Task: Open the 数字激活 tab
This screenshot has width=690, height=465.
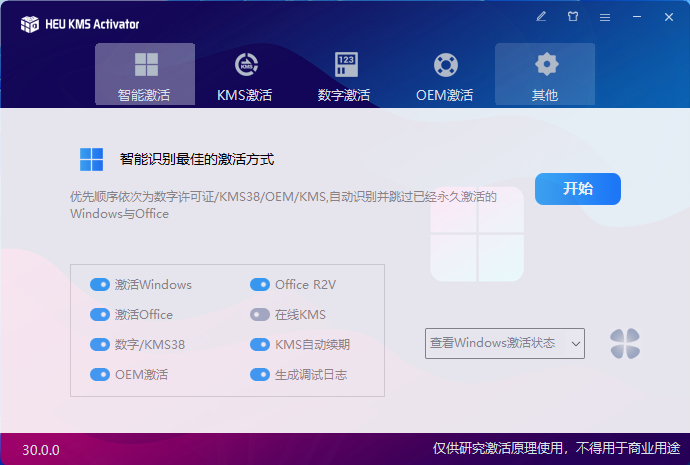Action: 345,75
